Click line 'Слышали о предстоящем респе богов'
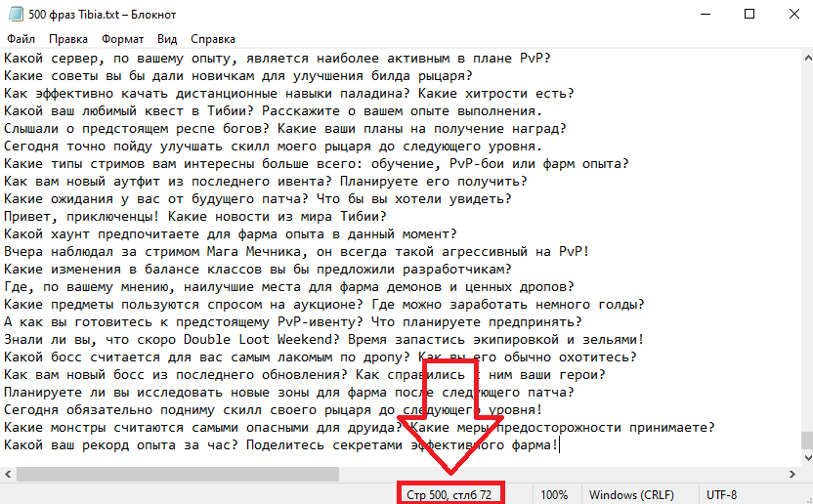Screen dimensions: 813x504 coord(285,129)
